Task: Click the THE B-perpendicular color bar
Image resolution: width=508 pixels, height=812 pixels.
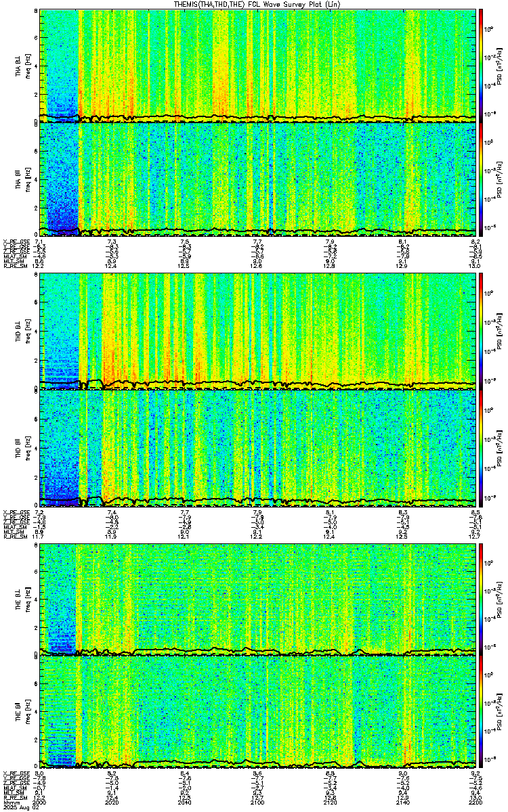Action: [x=480, y=597]
